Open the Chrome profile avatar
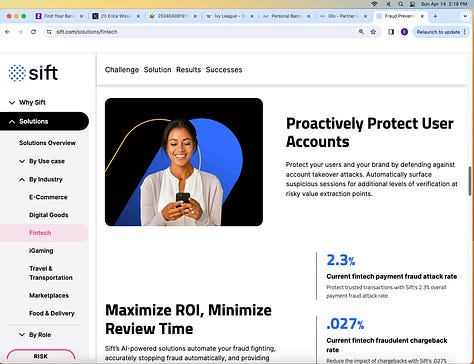 [404, 32]
